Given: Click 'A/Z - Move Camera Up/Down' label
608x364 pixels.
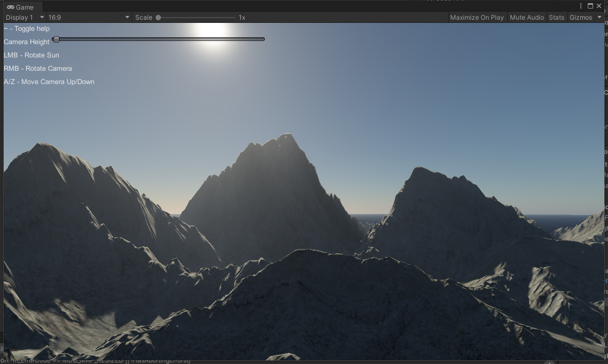Looking at the screenshot, I should click(49, 82).
